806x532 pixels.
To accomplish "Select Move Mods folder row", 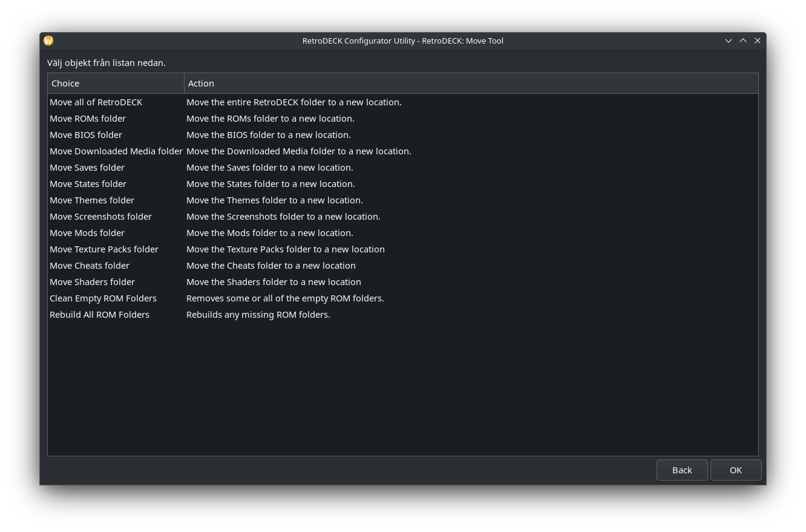I will (87, 233).
